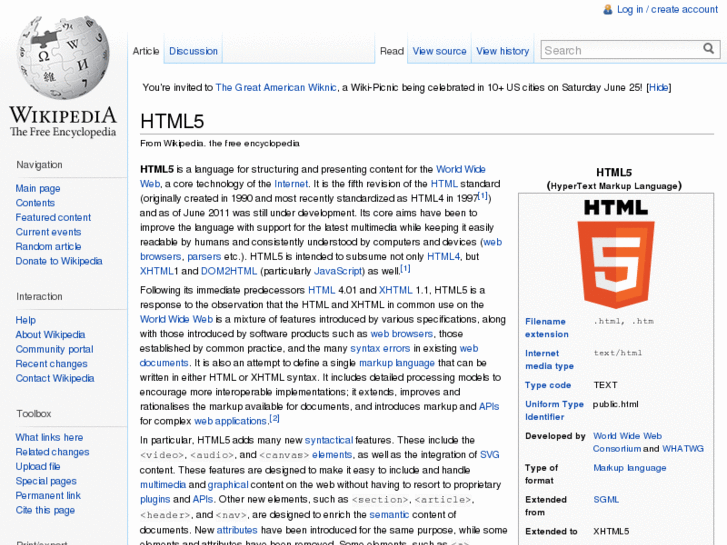Click the user icon beside Log in
This screenshot has width=727, height=545.
(607, 9)
